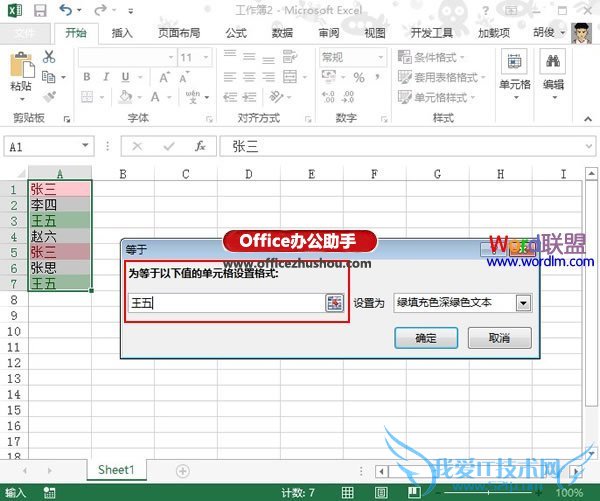Click the decrease indent icon
The width and height of the screenshot is (600, 501).
pyautogui.click(x=230, y=97)
